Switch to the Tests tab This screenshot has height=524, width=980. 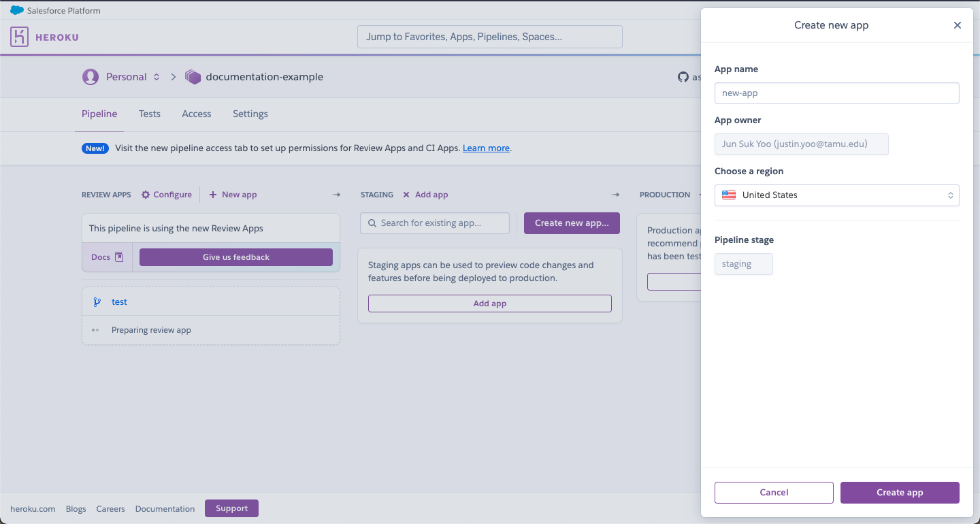(x=150, y=114)
